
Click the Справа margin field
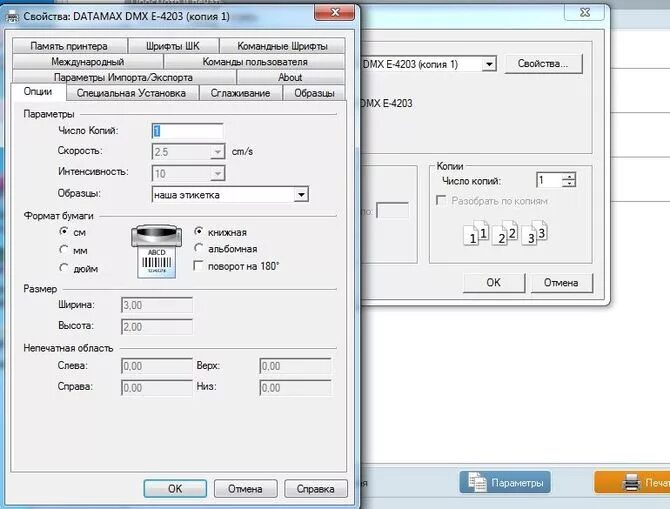157,388
